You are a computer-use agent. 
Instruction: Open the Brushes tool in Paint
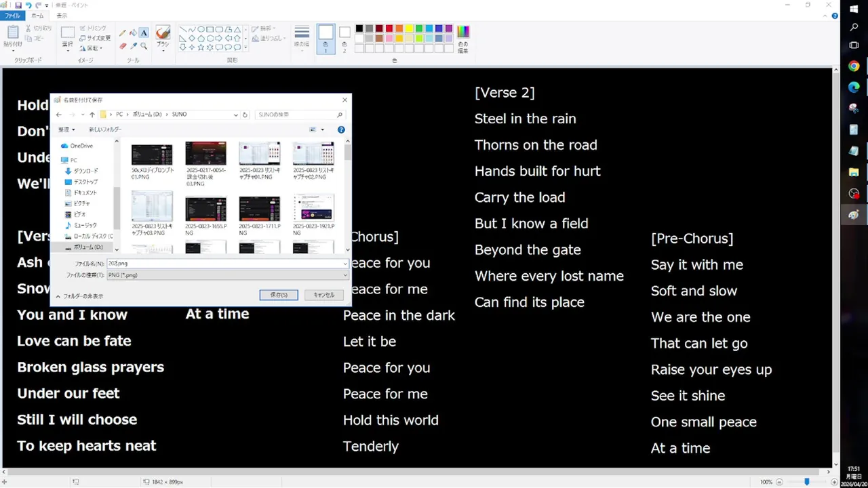click(x=163, y=37)
